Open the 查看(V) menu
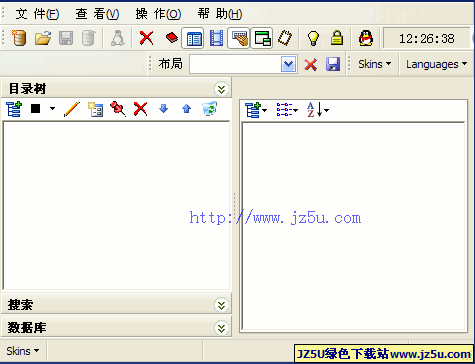Image resolution: width=475 pixels, height=364 pixels. [x=97, y=14]
